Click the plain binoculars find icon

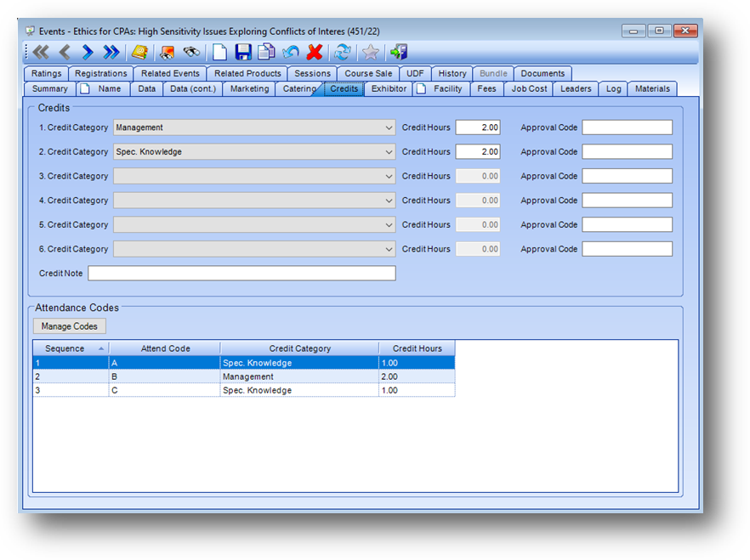pos(192,52)
